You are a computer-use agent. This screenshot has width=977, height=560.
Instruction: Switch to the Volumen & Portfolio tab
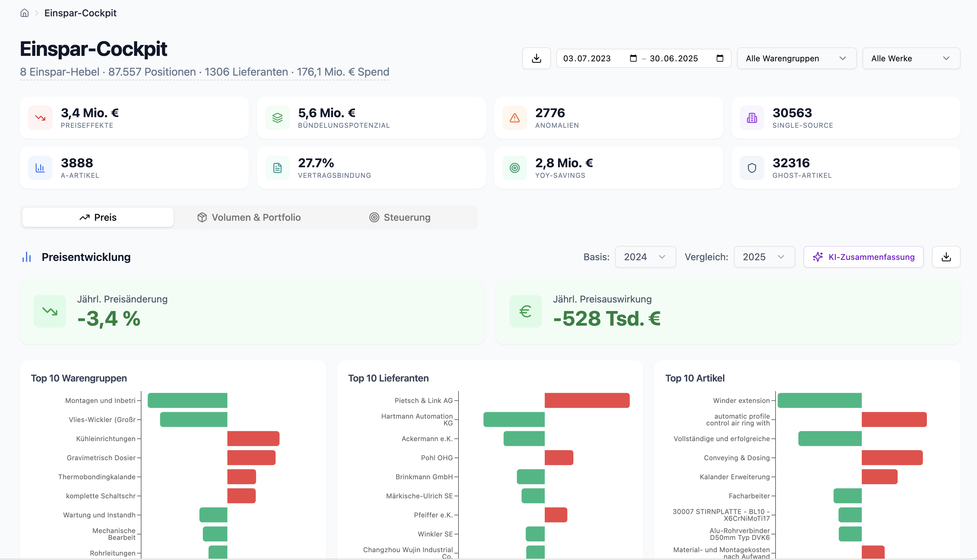[x=249, y=217]
